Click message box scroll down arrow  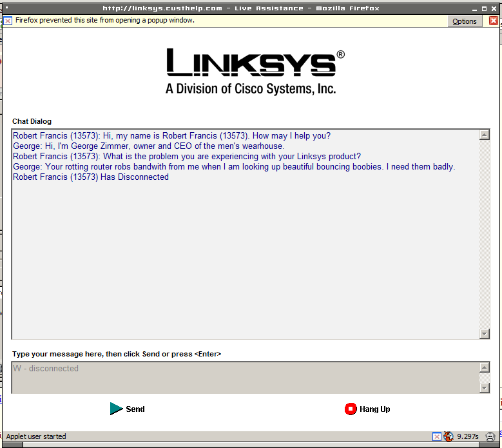[485, 388]
